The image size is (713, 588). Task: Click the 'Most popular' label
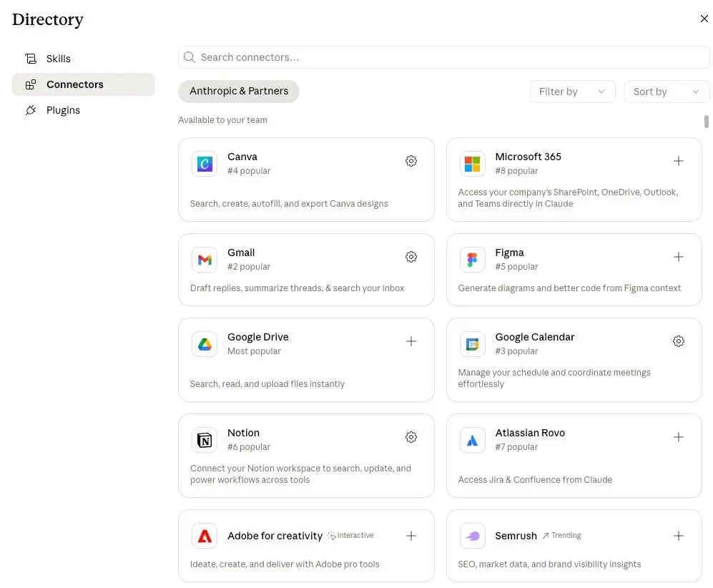[254, 351]
